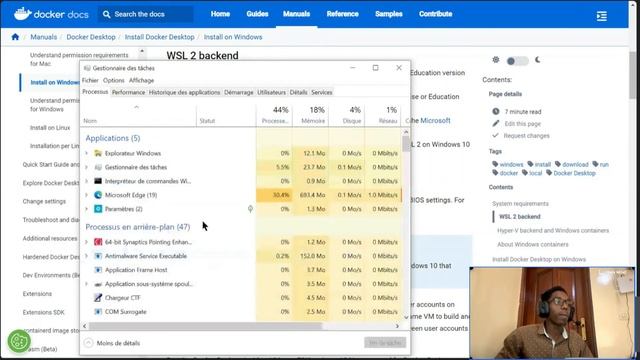
Task: Click the docker tag link
Action: 509,173
